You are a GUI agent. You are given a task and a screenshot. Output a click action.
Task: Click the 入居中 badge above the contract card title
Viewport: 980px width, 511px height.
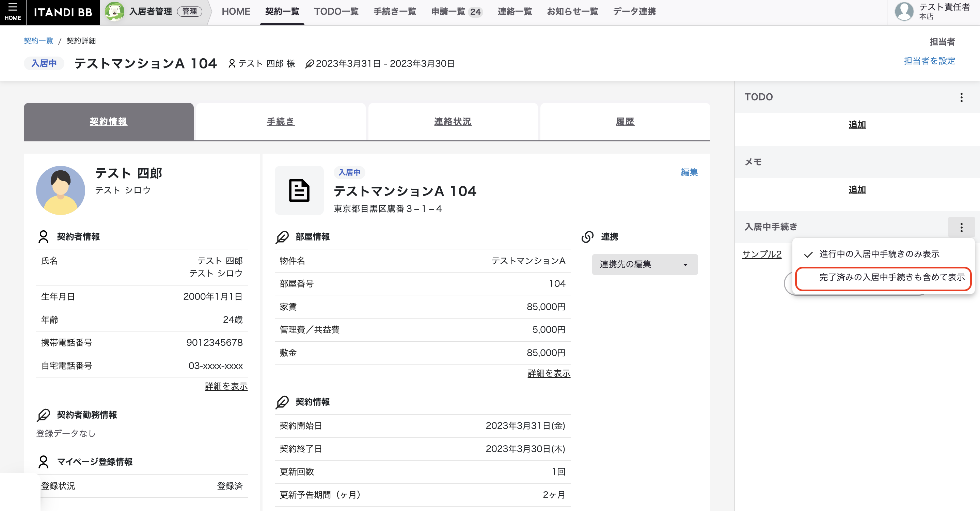pyautogui.click(x=349, y=172)
